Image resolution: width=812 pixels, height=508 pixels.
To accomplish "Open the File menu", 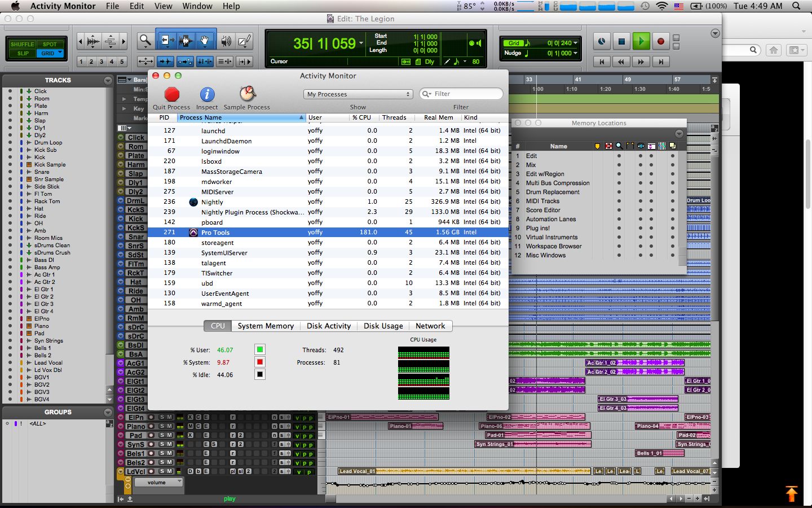I will [x=112, y=6].
